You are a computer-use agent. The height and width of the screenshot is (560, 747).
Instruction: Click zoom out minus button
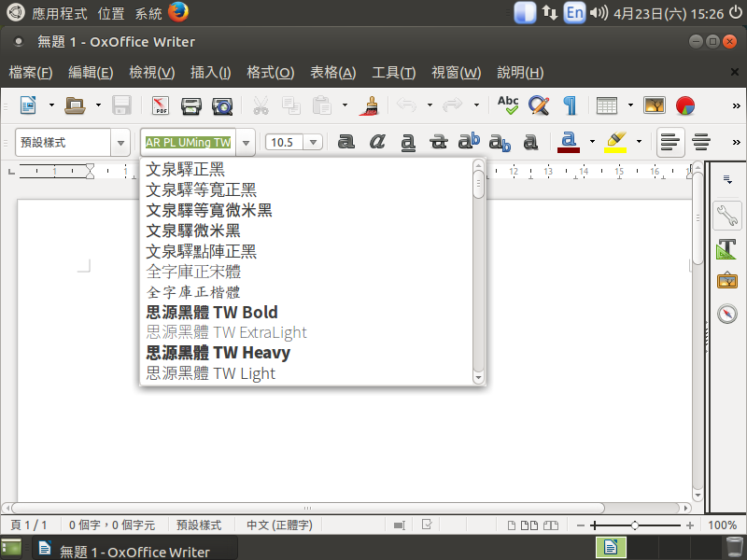click(580, 525)
